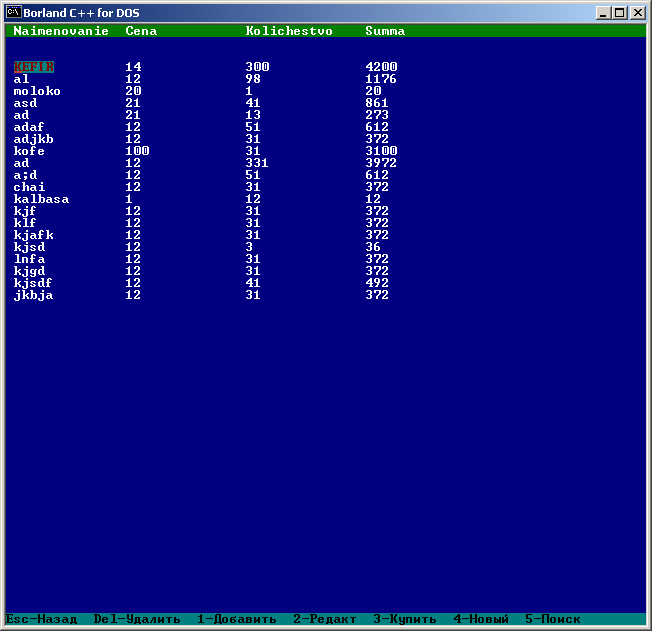Click the window title 'Borland C++ for DOS'
The width and height of the screenshot is (652, 631).
click(81, 13)
